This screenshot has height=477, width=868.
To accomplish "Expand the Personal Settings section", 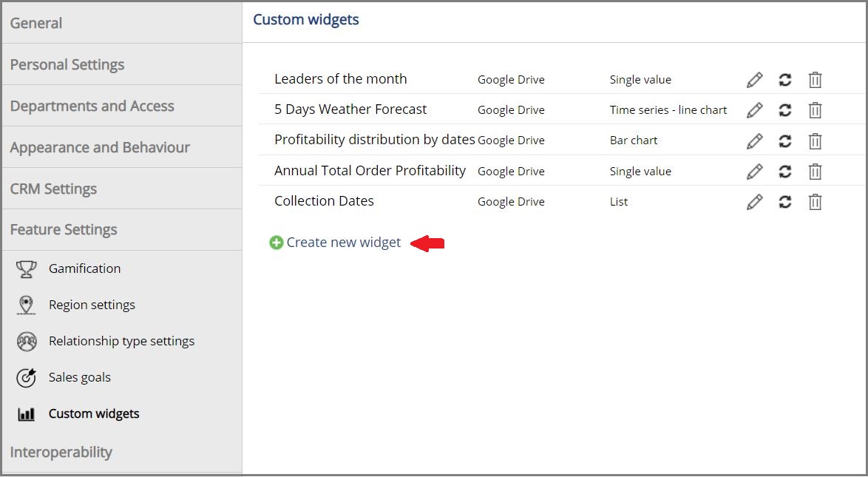I will (122, 64).
